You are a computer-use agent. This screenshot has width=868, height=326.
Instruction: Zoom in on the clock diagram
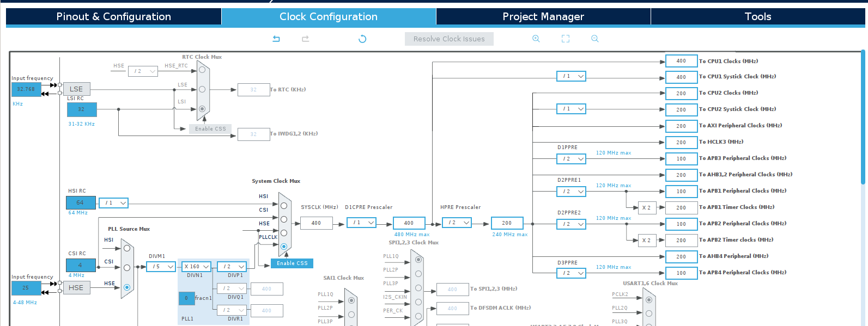click(x=536, y=39)
